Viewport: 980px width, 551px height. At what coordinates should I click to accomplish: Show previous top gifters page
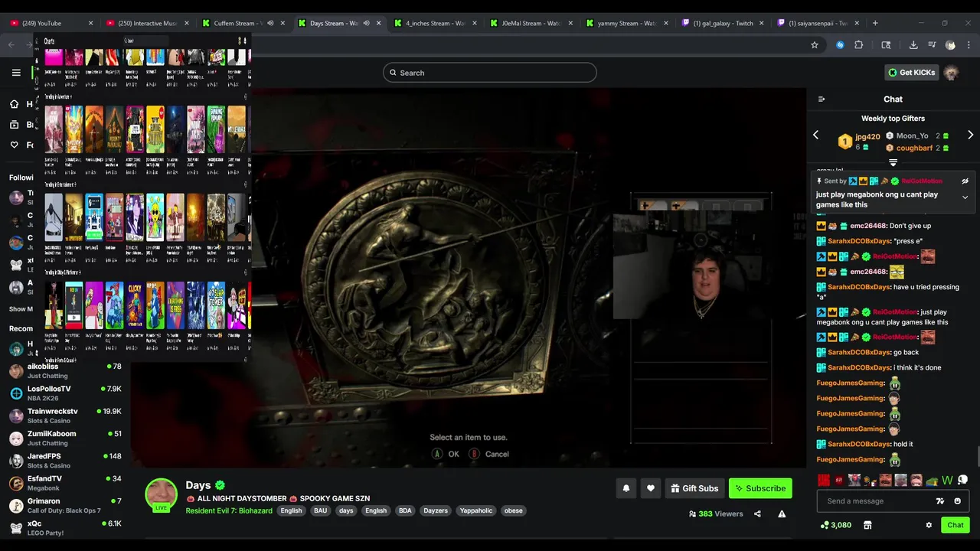[x=815, y=135]
